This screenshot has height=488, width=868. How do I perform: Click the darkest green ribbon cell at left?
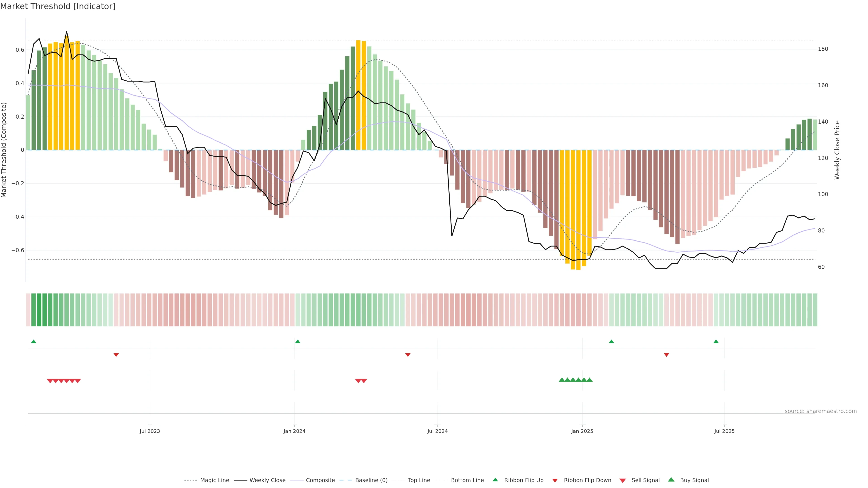(39, 310)
